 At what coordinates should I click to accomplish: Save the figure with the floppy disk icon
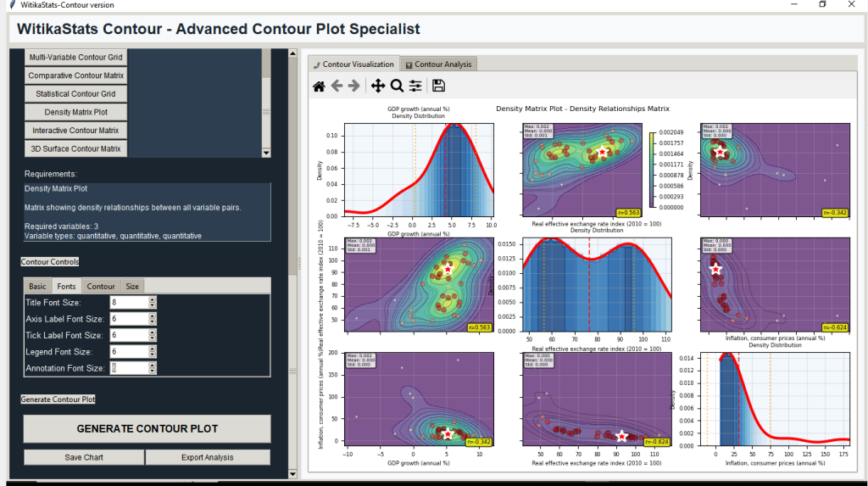coord(438,86)
